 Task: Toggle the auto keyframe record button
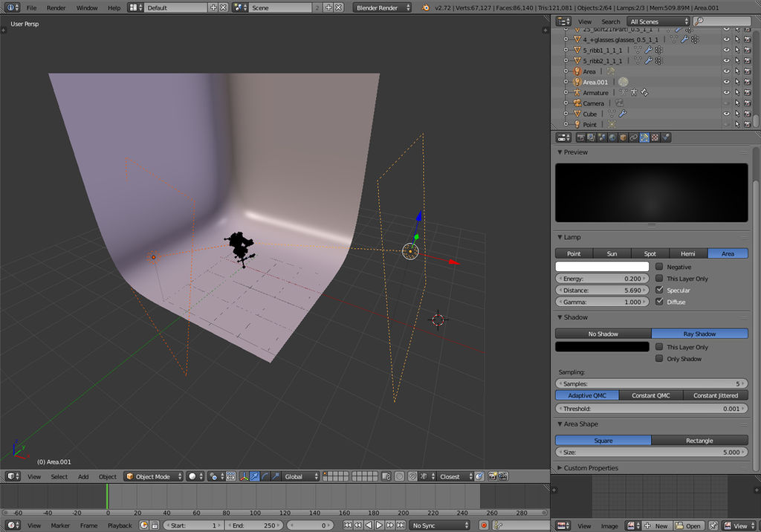pyautogui.click(x=483, y=525)
